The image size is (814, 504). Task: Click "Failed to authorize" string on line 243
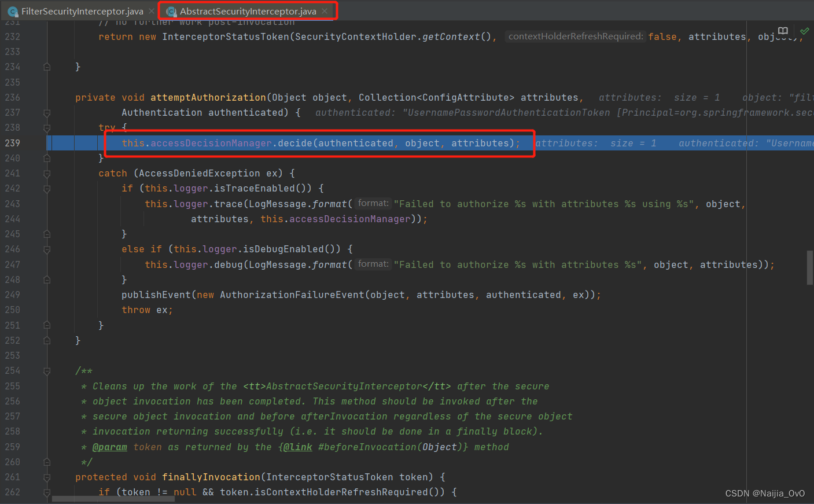point(544,204)
